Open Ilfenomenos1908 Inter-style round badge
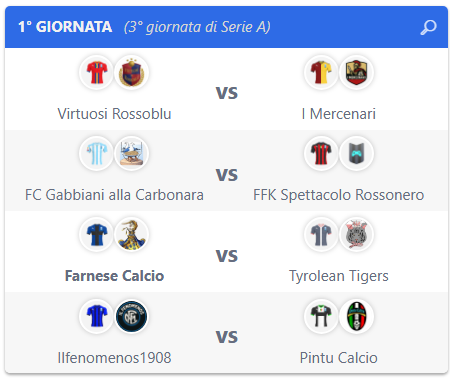The width and height of the screenshot is (451, 382). (132, 316)
